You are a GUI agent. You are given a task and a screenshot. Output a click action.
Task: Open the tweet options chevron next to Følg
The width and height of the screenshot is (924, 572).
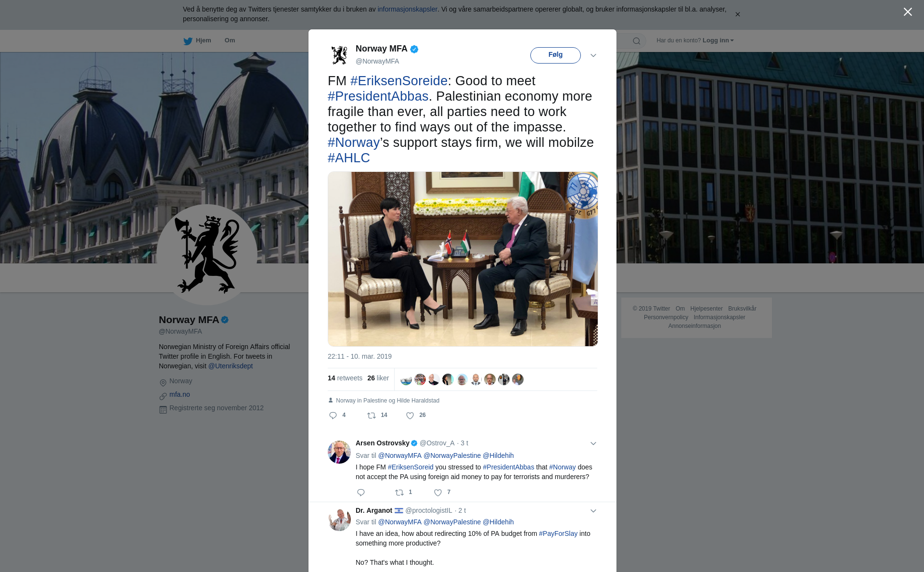(x=593, y=55)
